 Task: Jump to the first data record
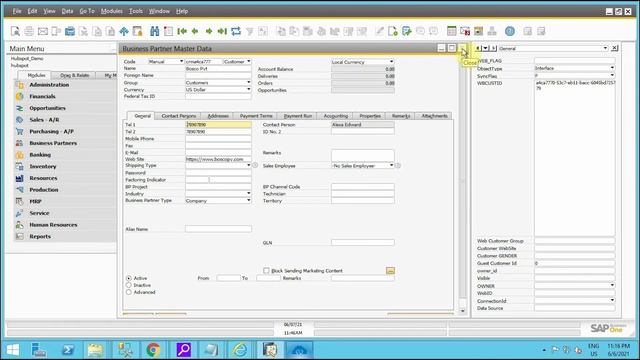click(x=182, y=31)
